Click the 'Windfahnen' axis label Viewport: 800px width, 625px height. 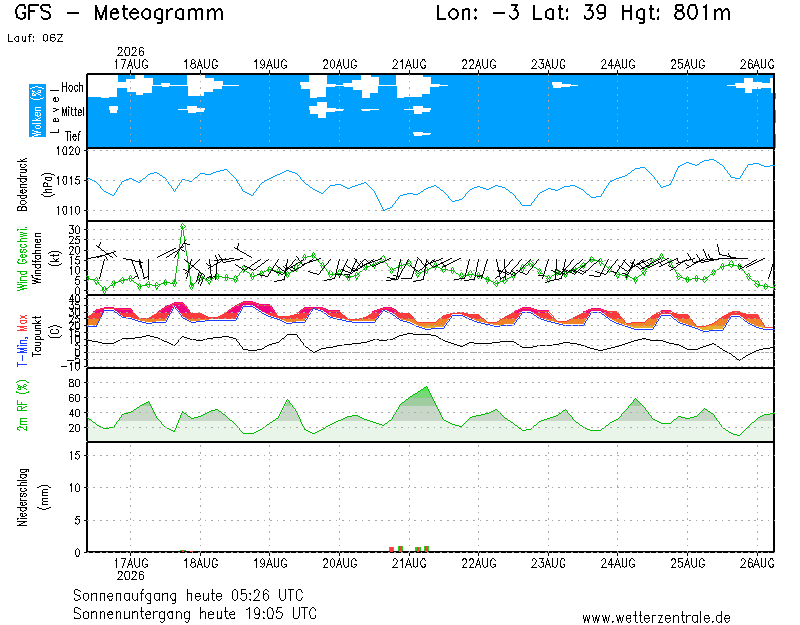37,258
